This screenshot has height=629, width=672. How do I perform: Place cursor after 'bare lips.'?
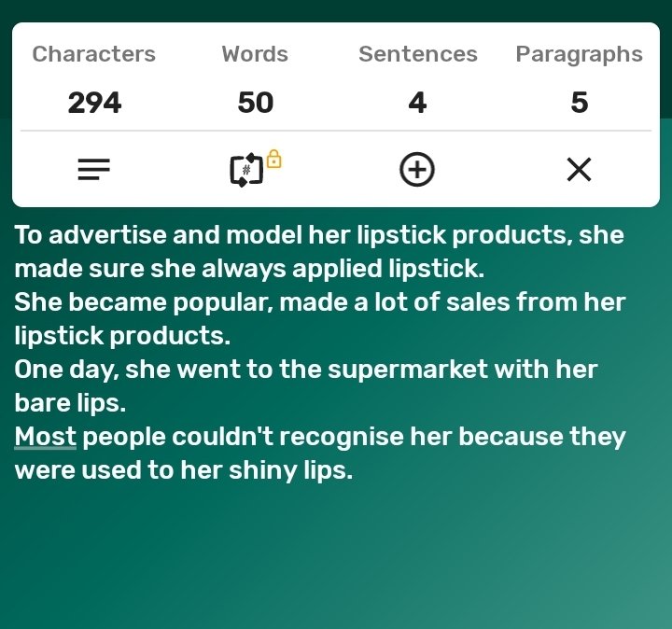click(x=127, y=403)
